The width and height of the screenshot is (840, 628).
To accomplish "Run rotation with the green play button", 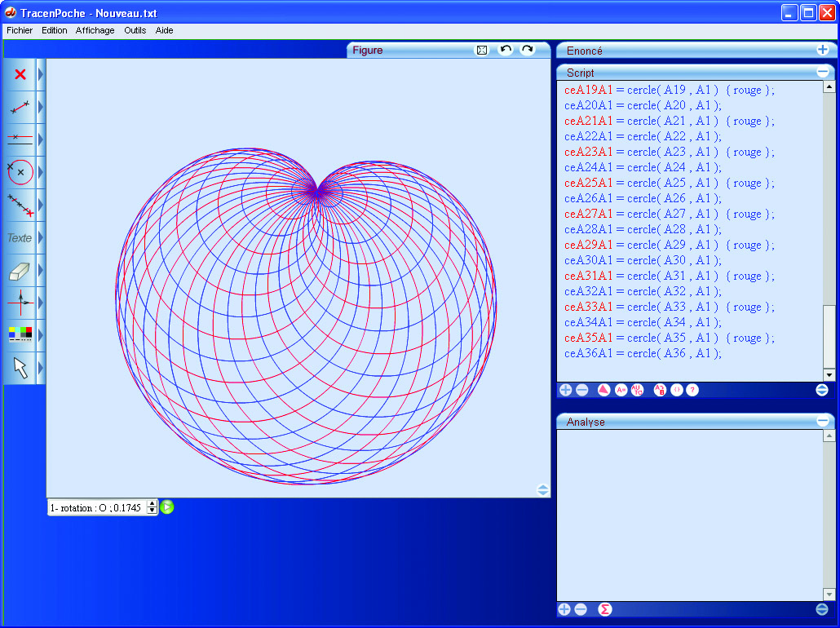I will [167, 507].
